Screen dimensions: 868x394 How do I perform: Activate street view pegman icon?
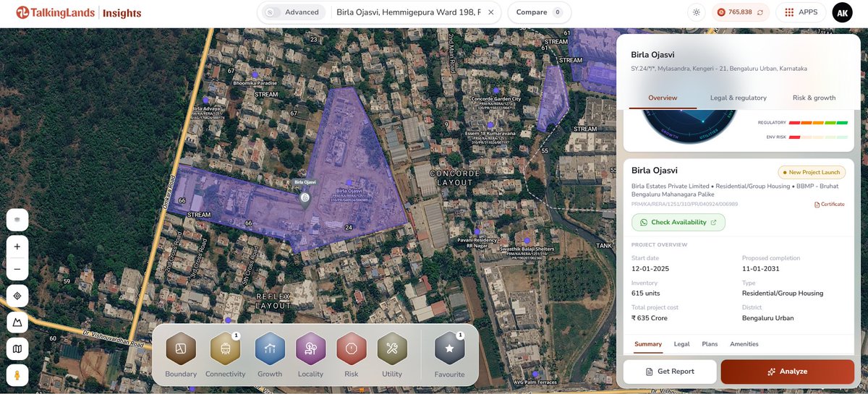pos(17,376)
